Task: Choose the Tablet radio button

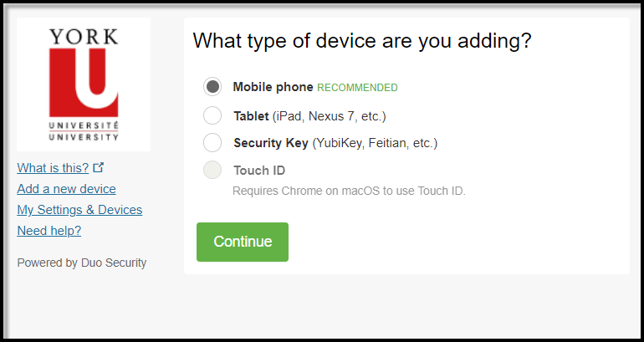Action: click(x=212, y=115)
